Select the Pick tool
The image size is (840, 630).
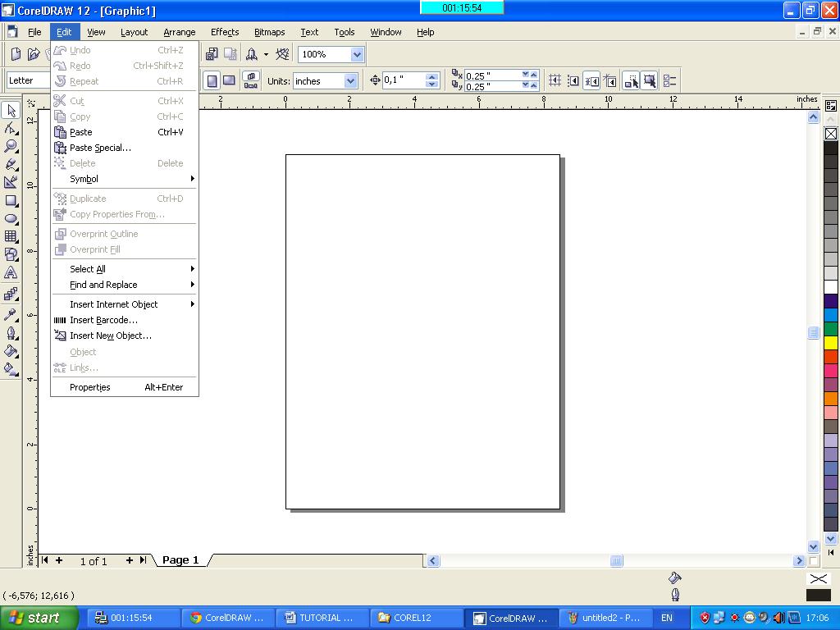coord(11,109)
